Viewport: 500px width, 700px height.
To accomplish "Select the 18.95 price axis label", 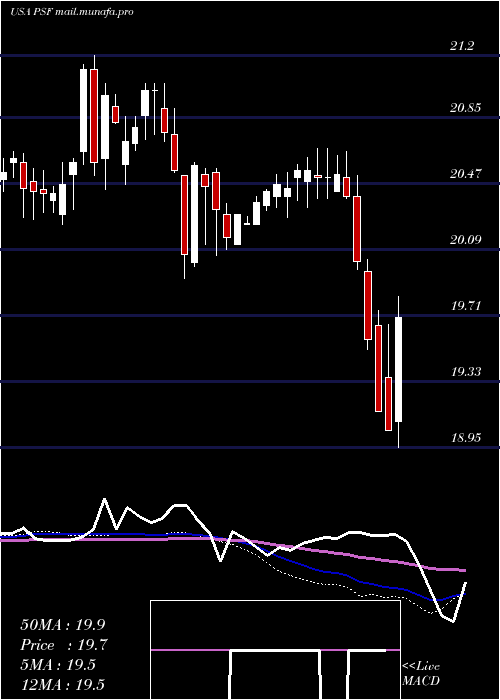I will (466, 438).
